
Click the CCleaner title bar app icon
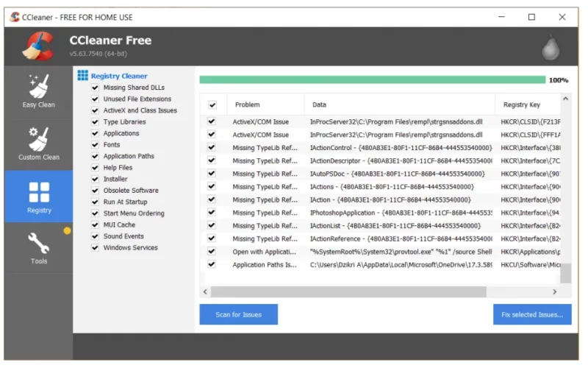[15, 17]
